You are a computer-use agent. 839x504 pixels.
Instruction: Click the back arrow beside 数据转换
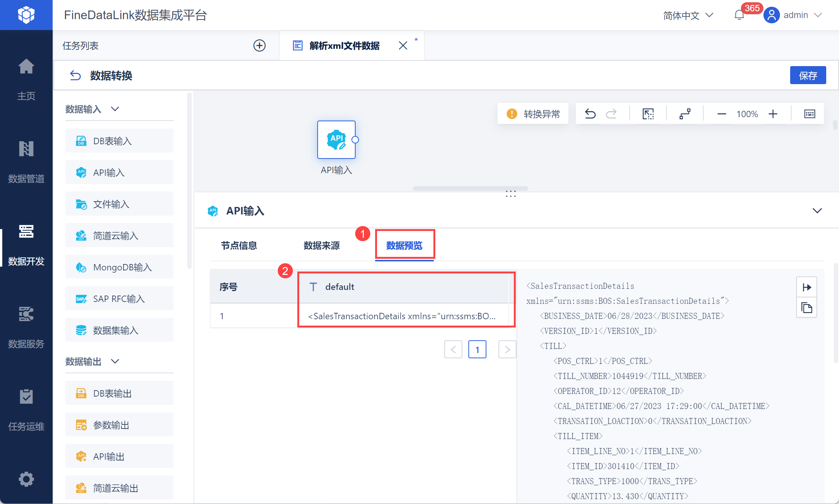(75, 75)
